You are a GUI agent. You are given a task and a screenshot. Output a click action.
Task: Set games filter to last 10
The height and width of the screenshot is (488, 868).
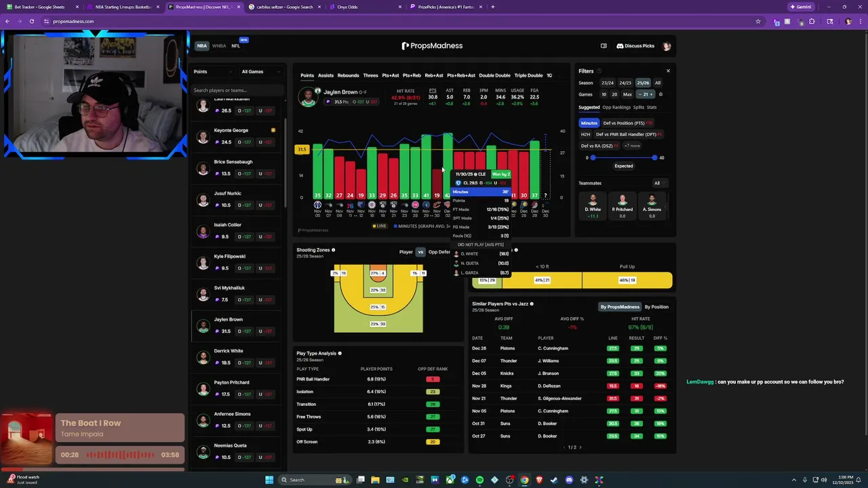[604, 94]
